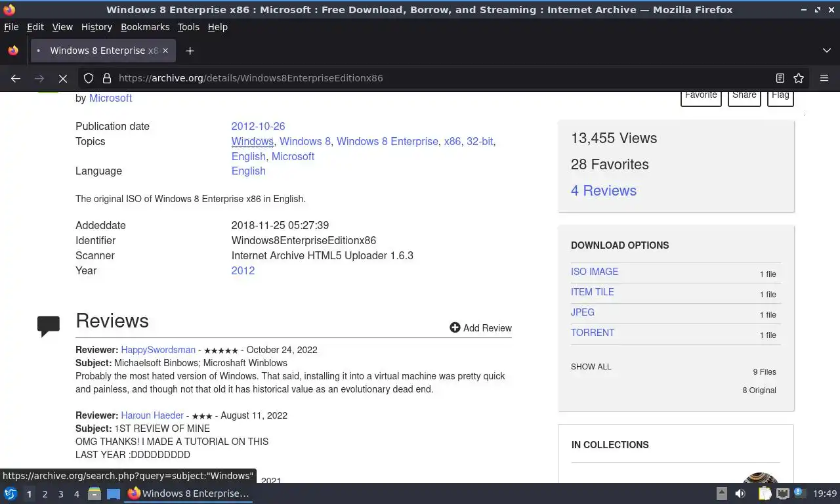Open a new tab with plus button
Image resolution: width=840 pixels, height=504 pixels.
[190, 51]
